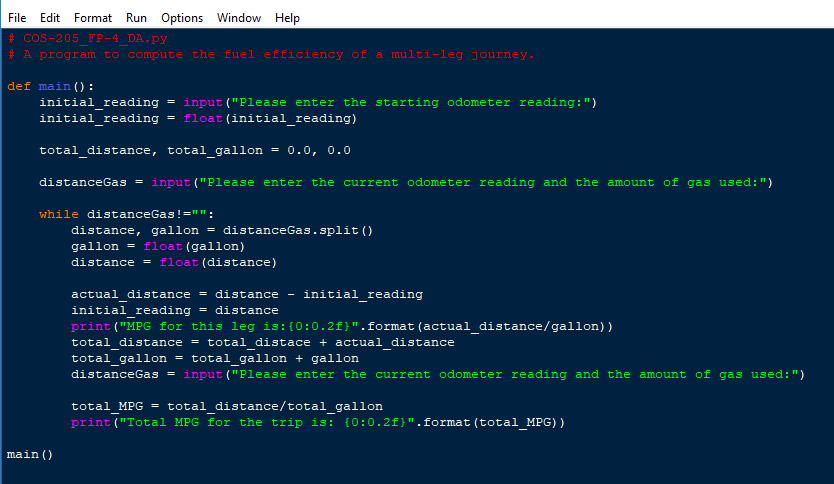Open the Window menu
This screenshot has height=484, width=834.
pyautogui.click(x=239, y=18)
